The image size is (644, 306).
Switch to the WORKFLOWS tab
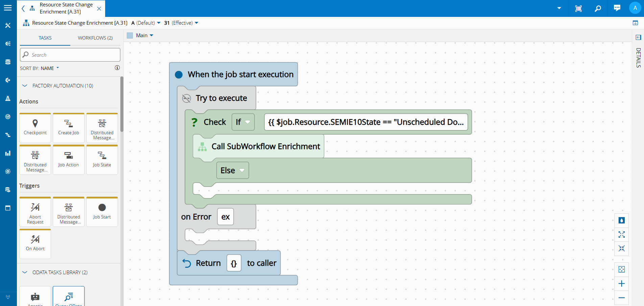coord(95,38)
